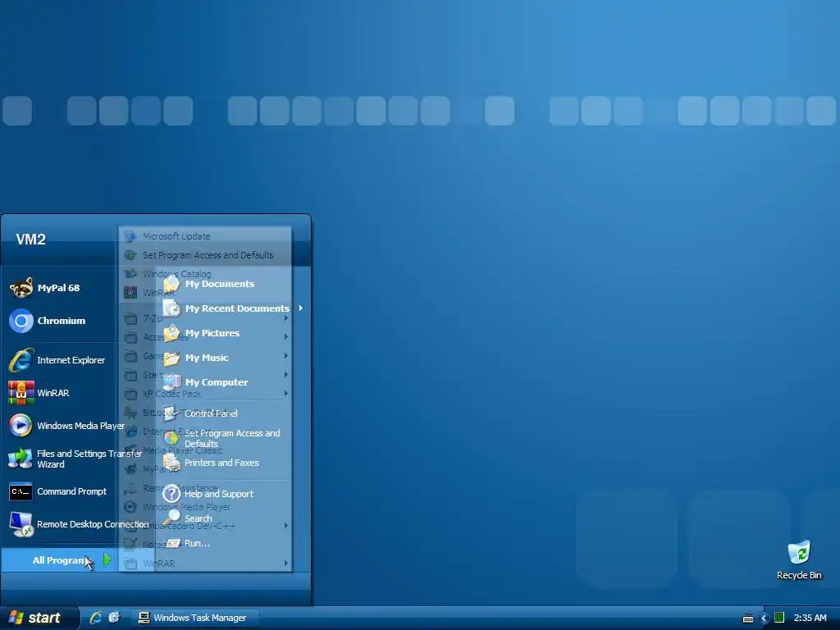Click the My Recent Documents clock-folder icon
Viewport: 840px width, 630px height.
click(171, 308)
